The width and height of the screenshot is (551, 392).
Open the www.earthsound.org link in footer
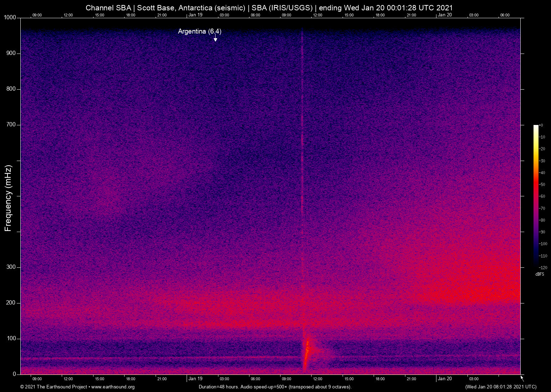coord(113,387)
